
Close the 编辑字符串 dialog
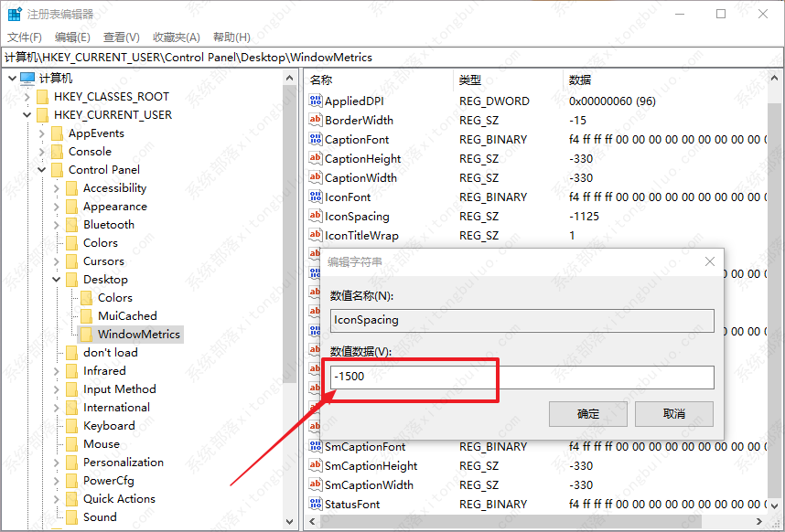click(709, 262)
